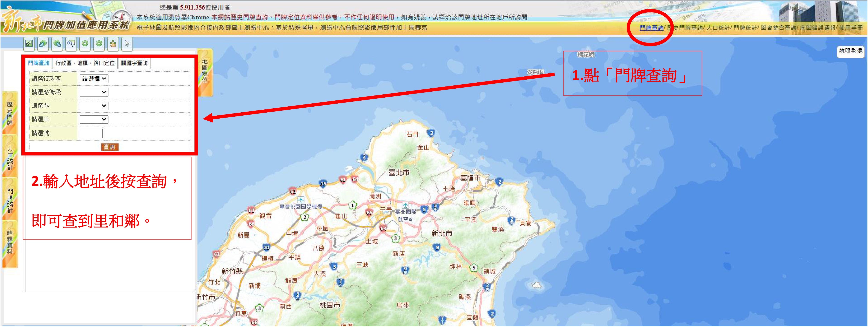868x327 pixels.
Task: Click the 三峽 label on the map
Action: (x=362, y=265)
